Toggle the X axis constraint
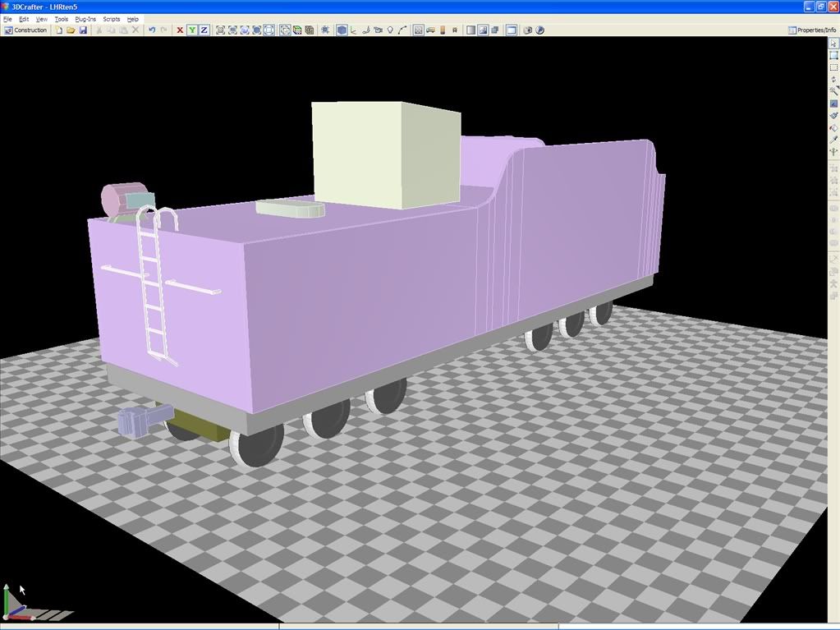840x630 pixels. (180, 30)
